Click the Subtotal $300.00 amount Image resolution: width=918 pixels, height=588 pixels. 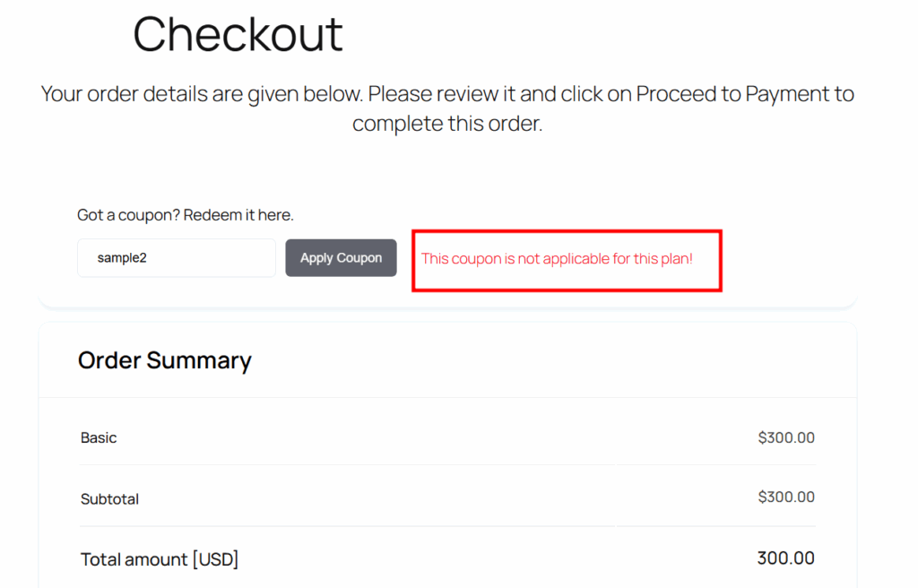(x=786, y=497)
